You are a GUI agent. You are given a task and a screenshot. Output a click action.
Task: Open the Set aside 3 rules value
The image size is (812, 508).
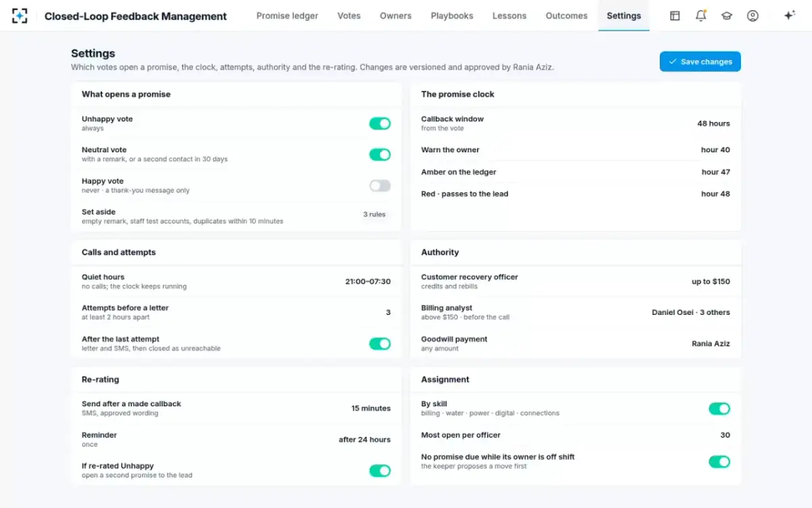click(x=374, y=215)
